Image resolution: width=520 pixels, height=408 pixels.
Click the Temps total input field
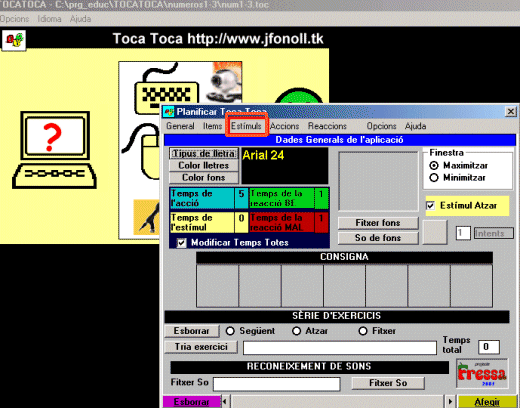pyautogui.click(x=489, y=347)
